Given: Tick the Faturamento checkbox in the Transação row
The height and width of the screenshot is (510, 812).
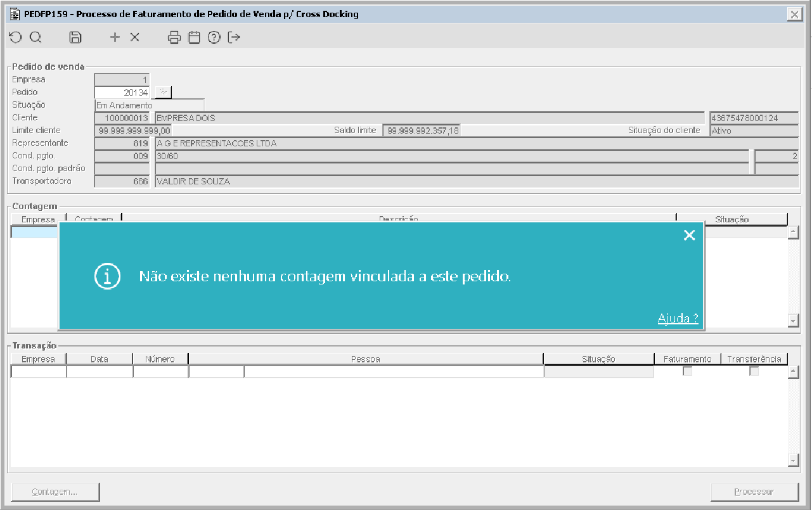Looking at the screenshot, I should 687,371.
